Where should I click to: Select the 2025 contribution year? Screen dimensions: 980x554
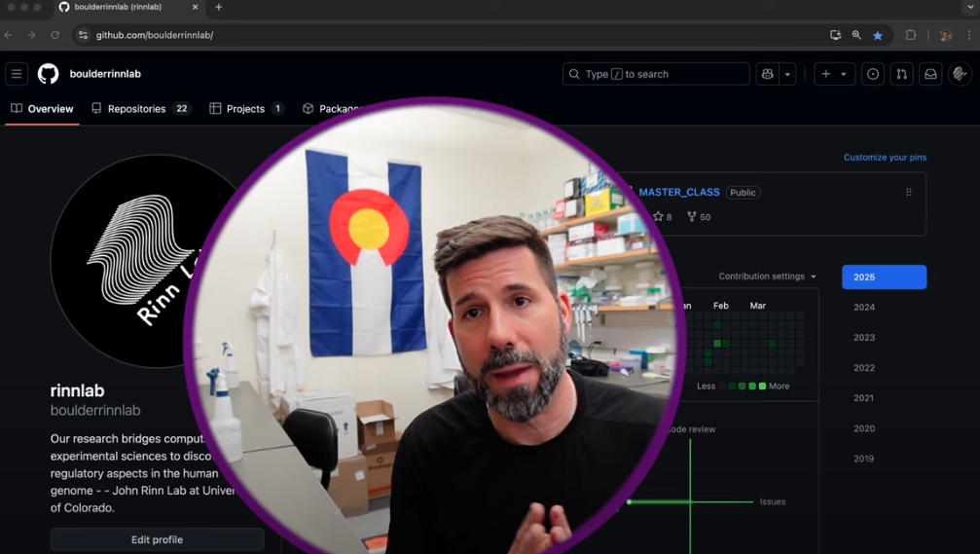coord(884,277)
